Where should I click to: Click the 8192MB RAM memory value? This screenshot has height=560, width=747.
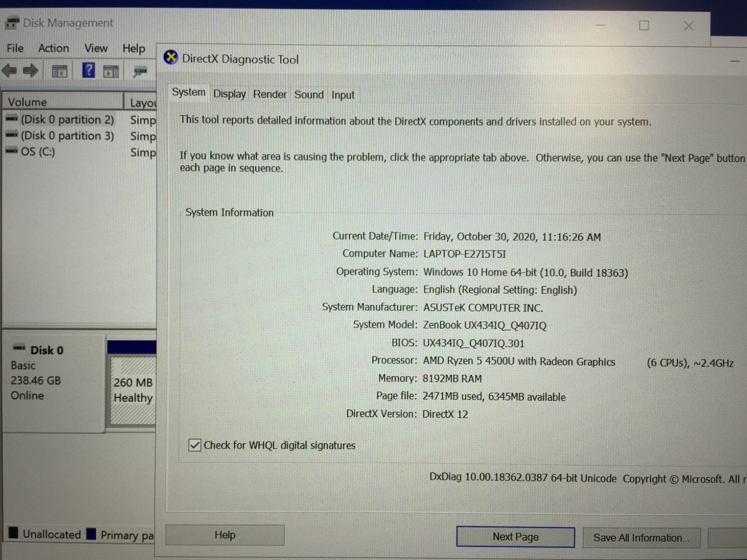[452, 378]
